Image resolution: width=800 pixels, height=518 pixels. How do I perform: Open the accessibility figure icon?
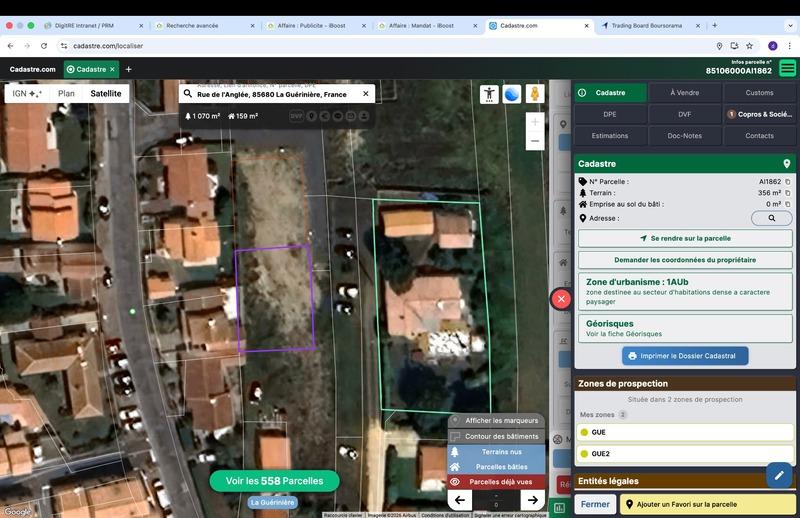click(489, 94)
